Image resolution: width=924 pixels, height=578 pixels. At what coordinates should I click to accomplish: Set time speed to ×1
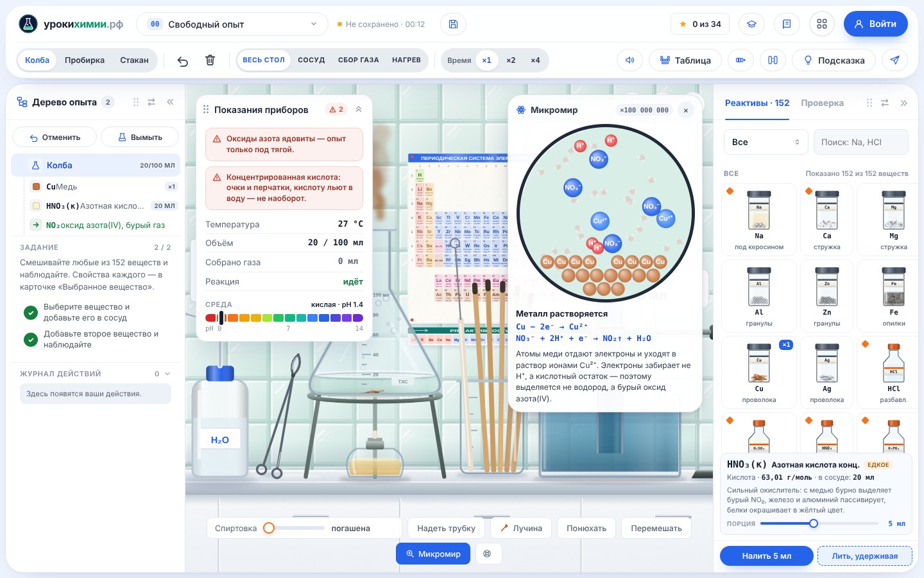click(487, 60)
